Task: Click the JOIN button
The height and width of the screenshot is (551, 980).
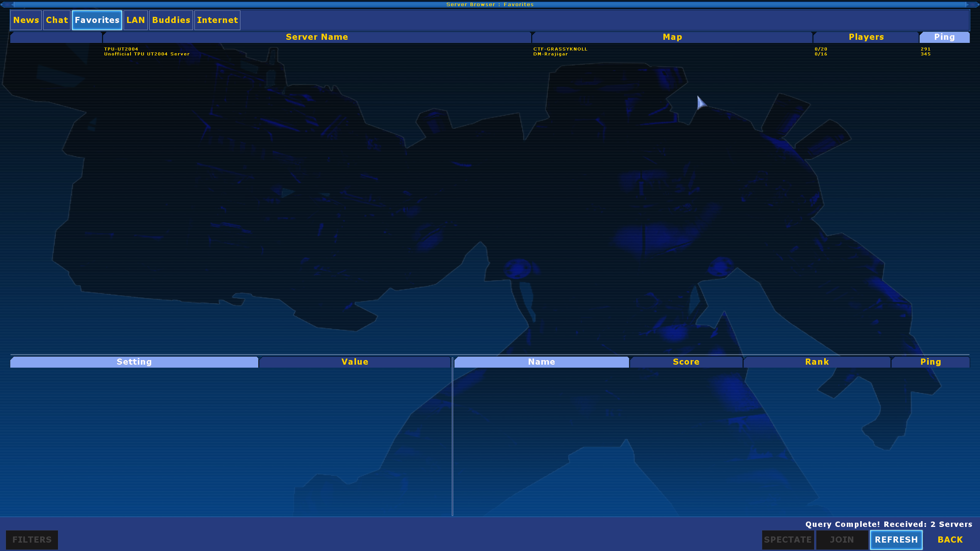Action: (842, 540)
